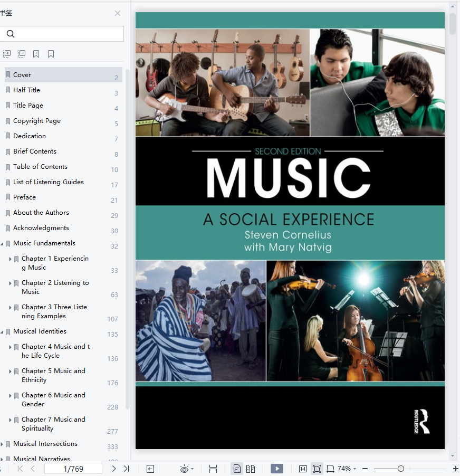Start the slideshow presentation
Image resolution: width=460 pixels, height=476 pixels.
click(x=277, y=469)
